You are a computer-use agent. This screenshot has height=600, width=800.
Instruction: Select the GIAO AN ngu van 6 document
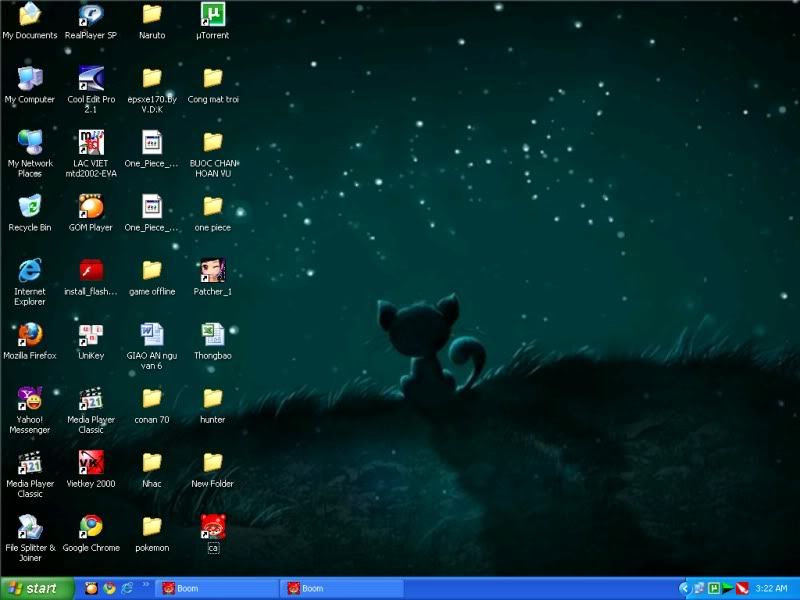[x=152, y=346]
